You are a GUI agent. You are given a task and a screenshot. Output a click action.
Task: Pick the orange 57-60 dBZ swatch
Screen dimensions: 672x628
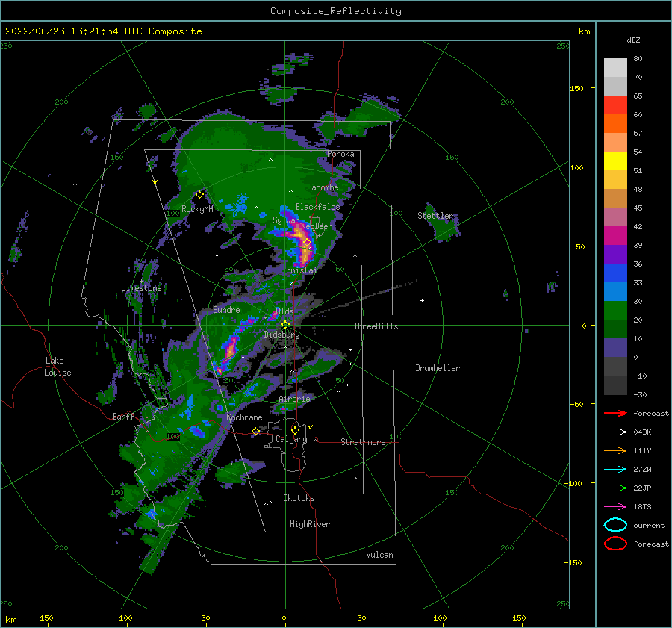coord(615,124)
